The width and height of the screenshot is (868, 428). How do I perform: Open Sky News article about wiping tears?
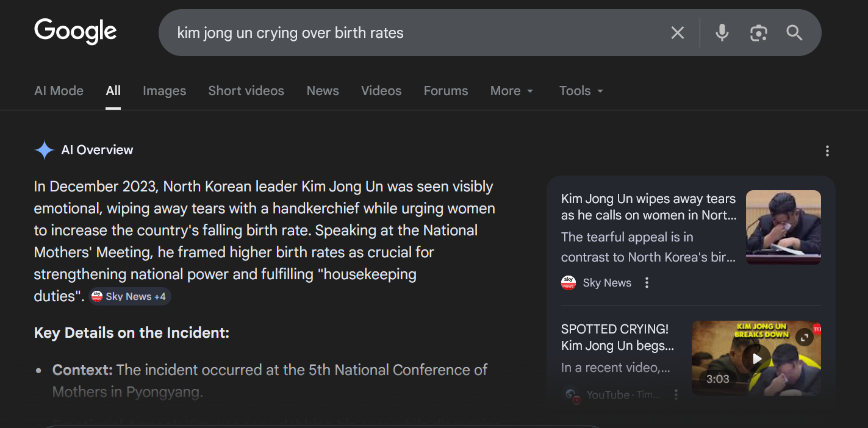(x=648, y=207)
